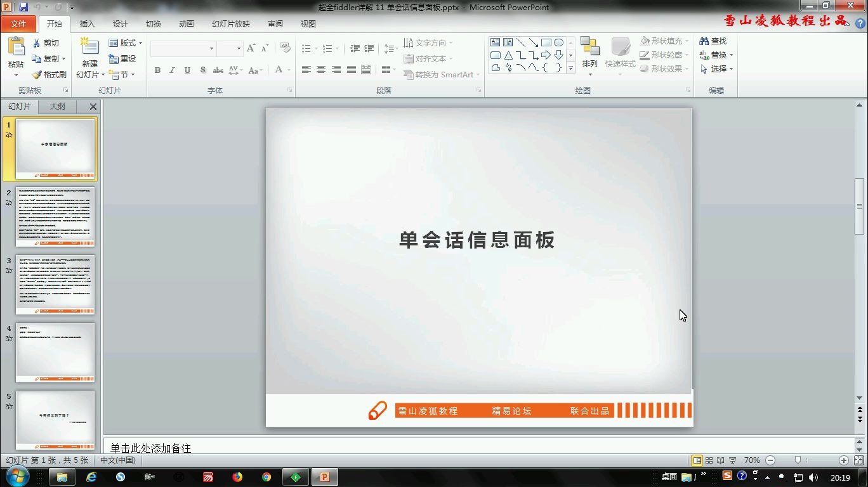Switch to the Transitions (切换) tab
The image size is (868, 487).
click(x=154, y=24)
